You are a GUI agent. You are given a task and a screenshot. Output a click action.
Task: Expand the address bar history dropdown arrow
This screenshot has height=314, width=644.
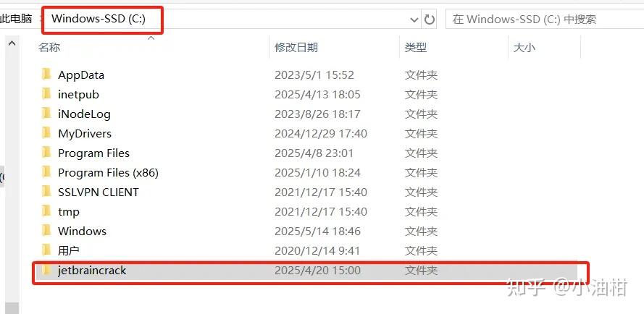pyautogui.click(x=414, y=20)
